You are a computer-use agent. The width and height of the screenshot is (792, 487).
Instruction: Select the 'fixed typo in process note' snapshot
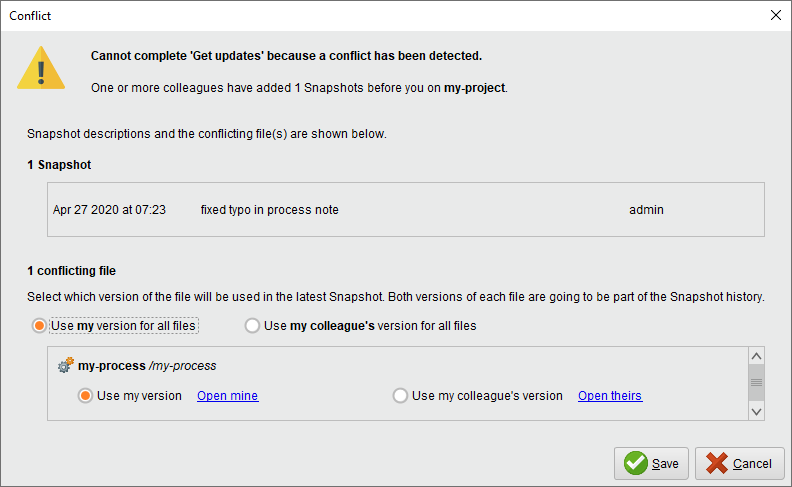pos(269,210)
